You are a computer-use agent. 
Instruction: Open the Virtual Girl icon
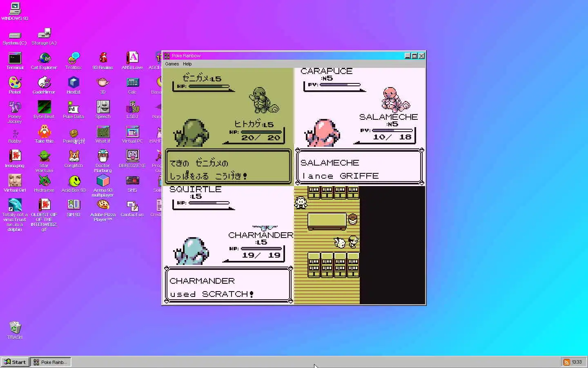tap(15, 184)
